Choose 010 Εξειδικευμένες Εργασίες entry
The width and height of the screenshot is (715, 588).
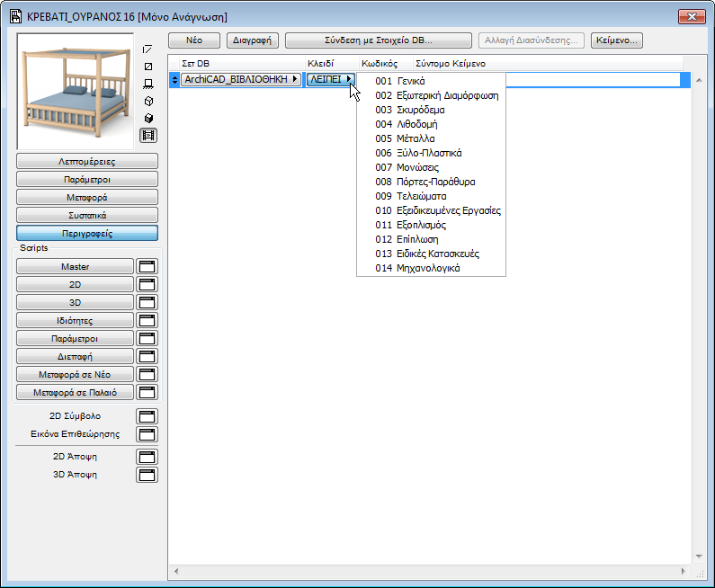pos(432,210)
